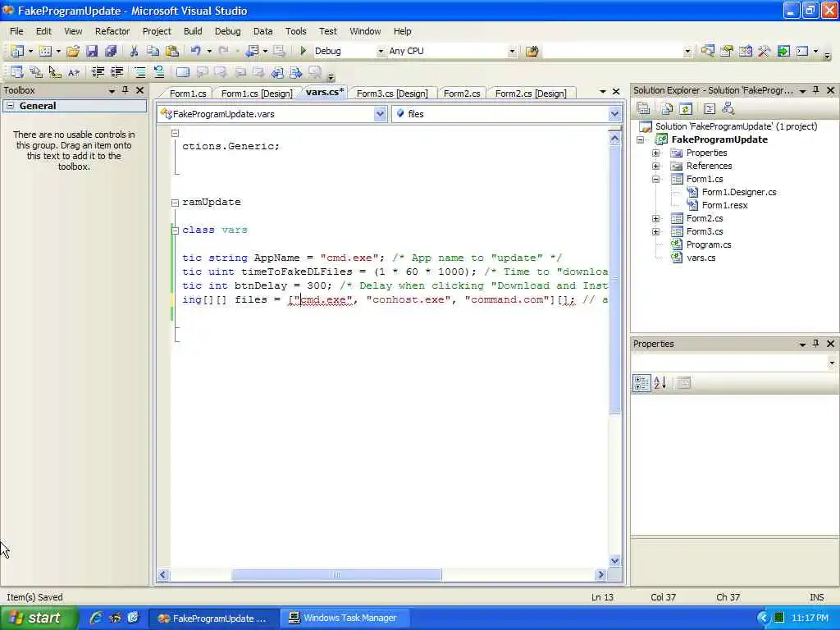The height and width of the screenshot is (630, 840).
Task: Open Command Window toolbar icon
Action: click(x=802, y=51)
